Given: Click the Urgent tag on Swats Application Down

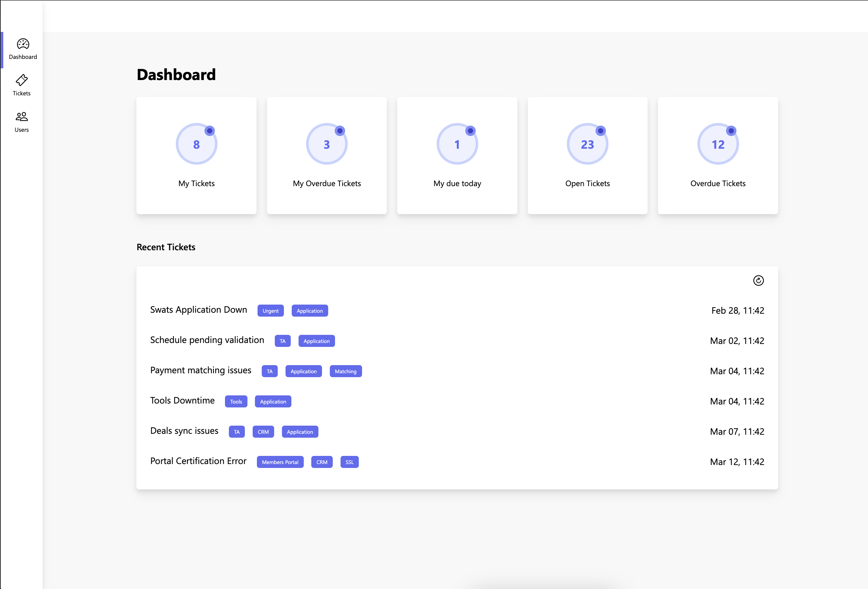Looking at the screenshot, I should coord(271,310).
